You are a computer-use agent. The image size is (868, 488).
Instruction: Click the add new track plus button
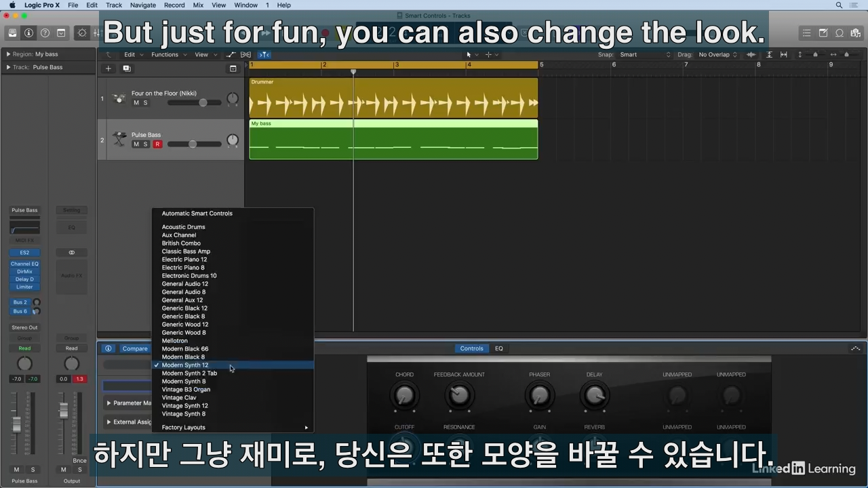(x=108, y=68)
